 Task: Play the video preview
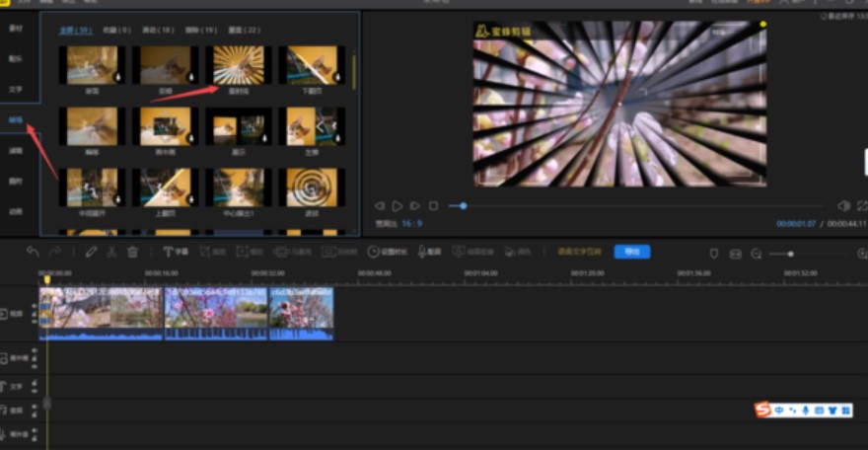(x=398, y=205)
